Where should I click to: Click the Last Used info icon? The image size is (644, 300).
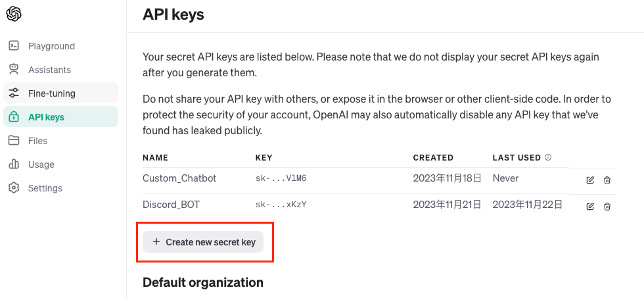[548, 158]
